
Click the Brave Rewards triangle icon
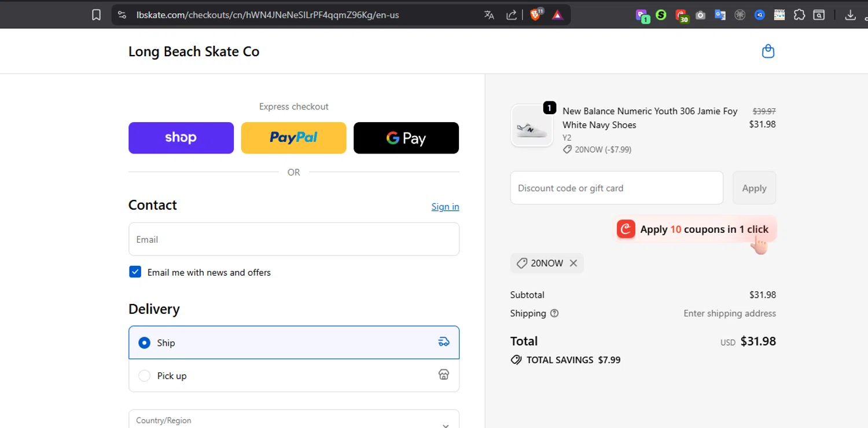click(x=557, y=15)
